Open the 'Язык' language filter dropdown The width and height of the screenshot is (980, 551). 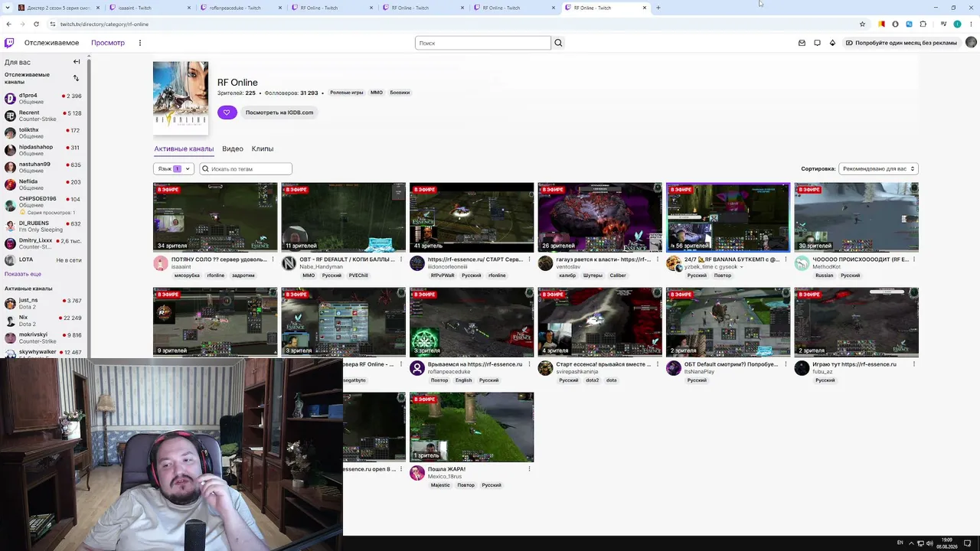click(x=174, y=168)
